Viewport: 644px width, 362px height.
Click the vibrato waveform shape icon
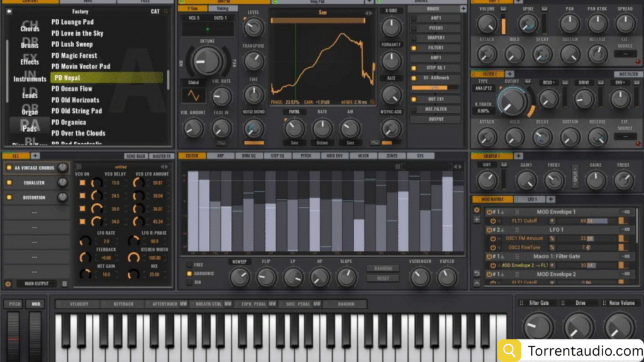click(193, 96)
